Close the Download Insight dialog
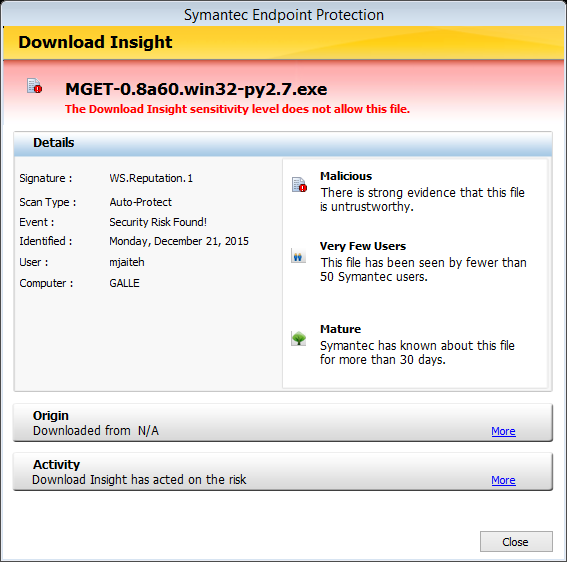 [x=516, y=541]
